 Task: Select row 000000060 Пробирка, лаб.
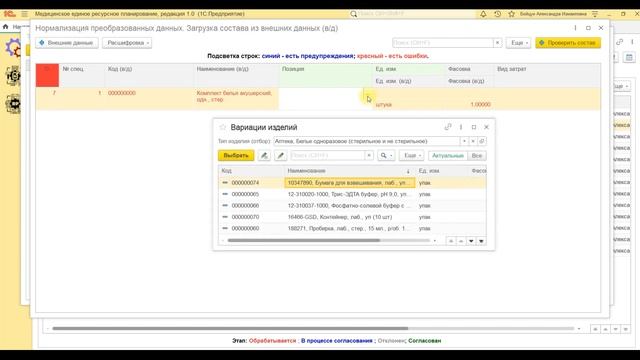click(x=352, y=229)
